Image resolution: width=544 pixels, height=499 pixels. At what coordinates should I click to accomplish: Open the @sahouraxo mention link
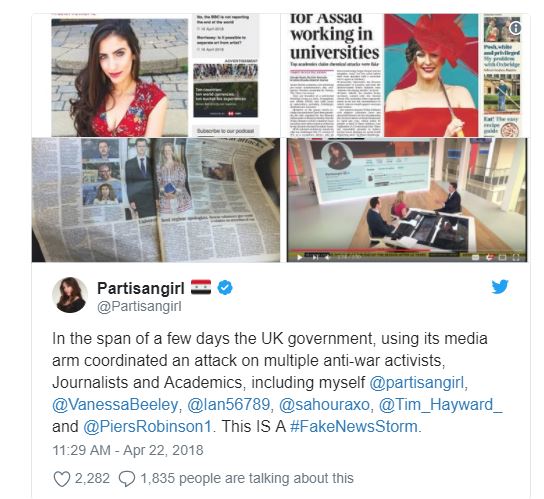324,405
